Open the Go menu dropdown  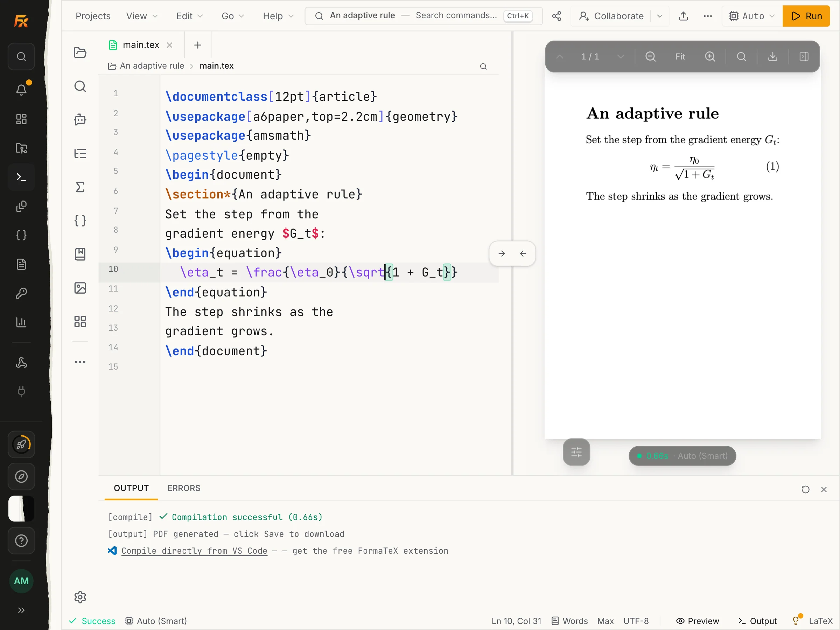(232, 16)
